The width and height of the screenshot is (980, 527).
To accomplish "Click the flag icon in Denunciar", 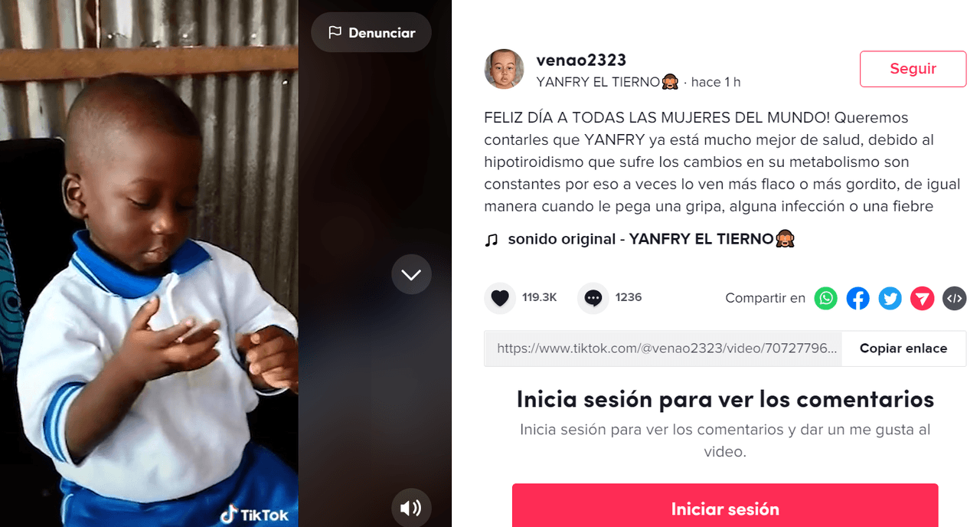I will (335, 32).
